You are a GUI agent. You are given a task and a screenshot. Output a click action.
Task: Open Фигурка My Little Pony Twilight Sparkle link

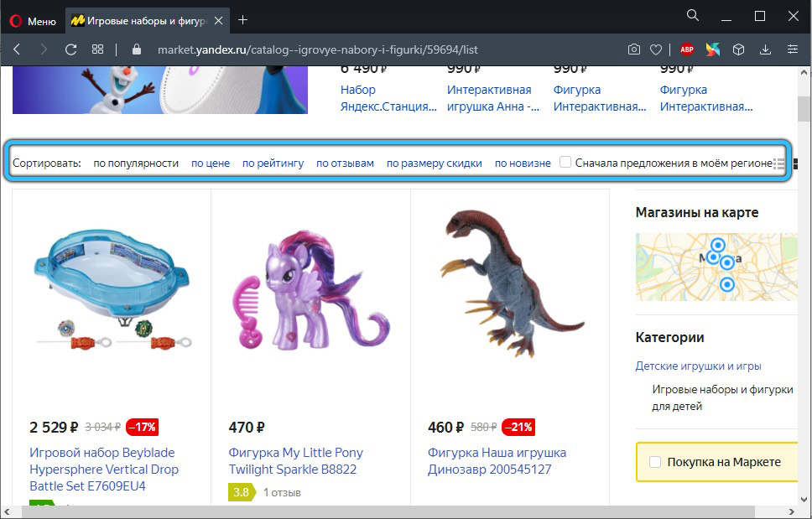click(x=296, y=461)
